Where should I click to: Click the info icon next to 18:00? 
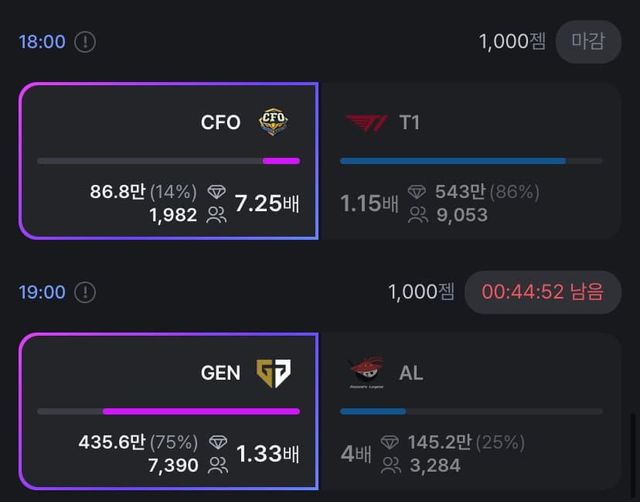click(86, 42)
